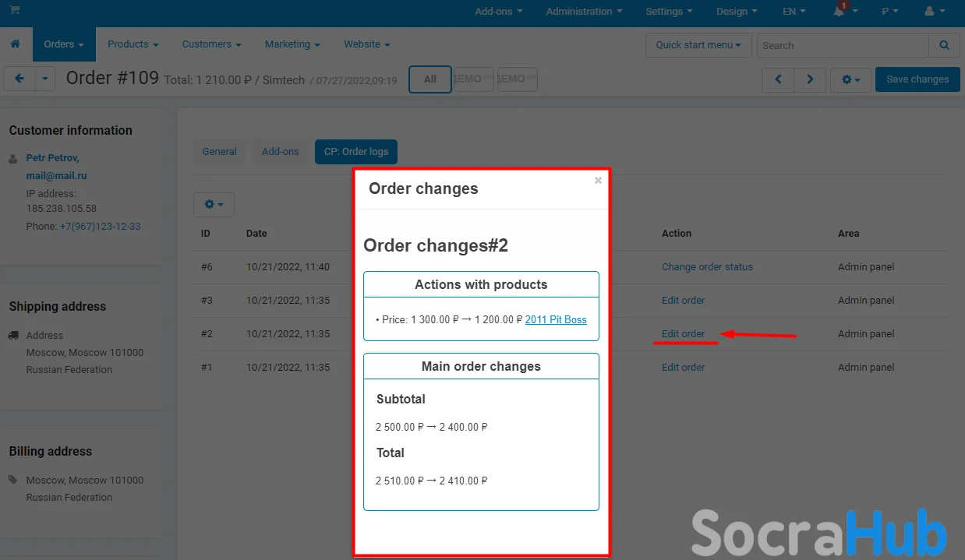Open the 2011 Pit Boss product link
The image size is (965, 560).
click(556, 319)
